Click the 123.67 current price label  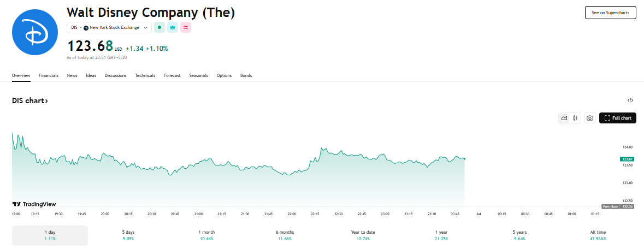[x=628, y=159]
